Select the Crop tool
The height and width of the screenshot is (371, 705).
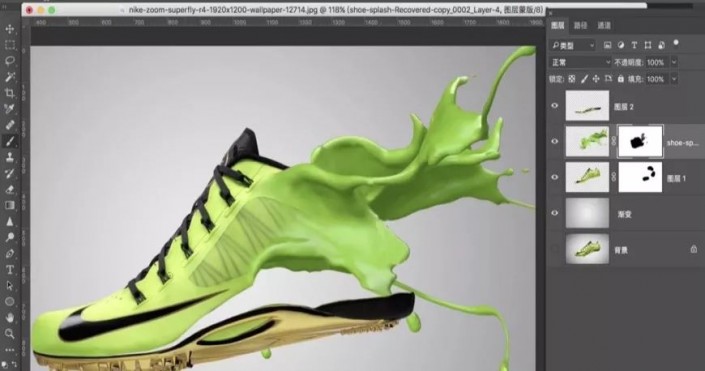pos(9,93)
